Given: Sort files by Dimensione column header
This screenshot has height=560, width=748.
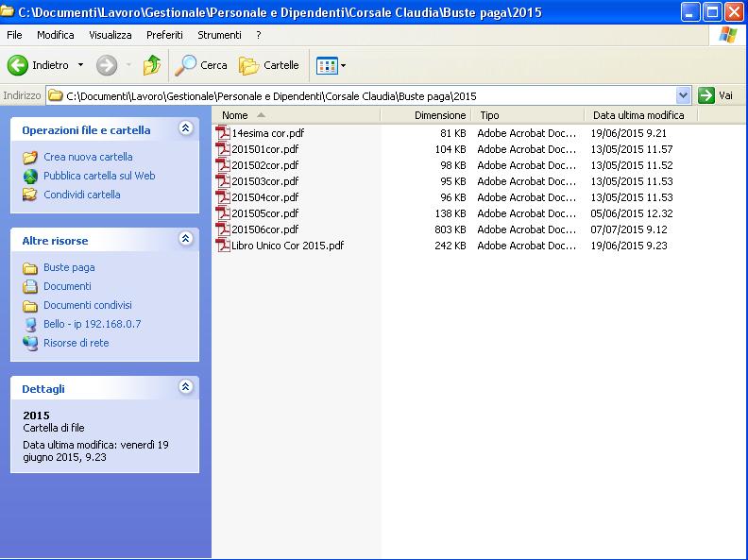Looking at the screenshot, I should pos(439,115).
